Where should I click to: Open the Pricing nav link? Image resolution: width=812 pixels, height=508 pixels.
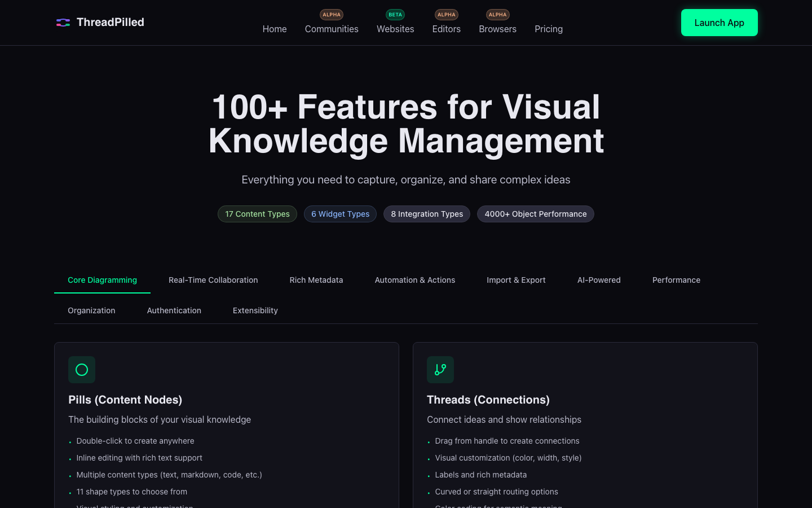[549, 29]
